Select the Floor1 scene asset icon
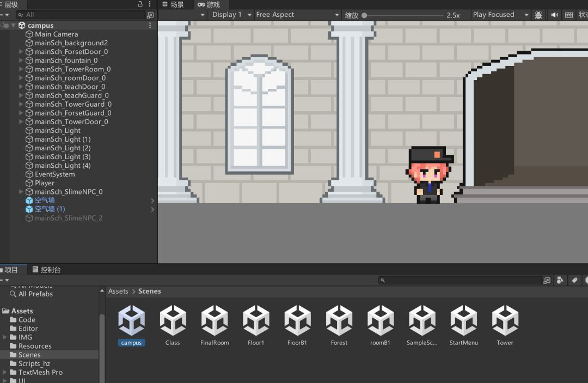Viewport: 588px width, 383px height. tap(256, 321)
